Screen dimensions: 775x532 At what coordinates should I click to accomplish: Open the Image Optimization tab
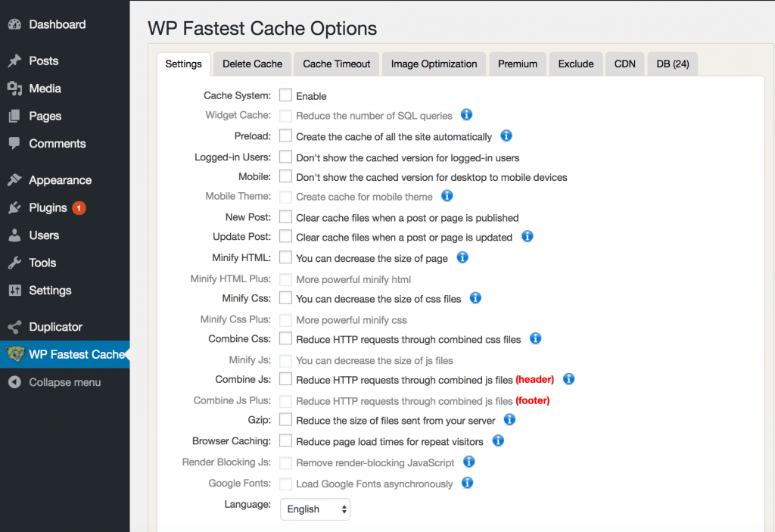click(x=434, y=64)
